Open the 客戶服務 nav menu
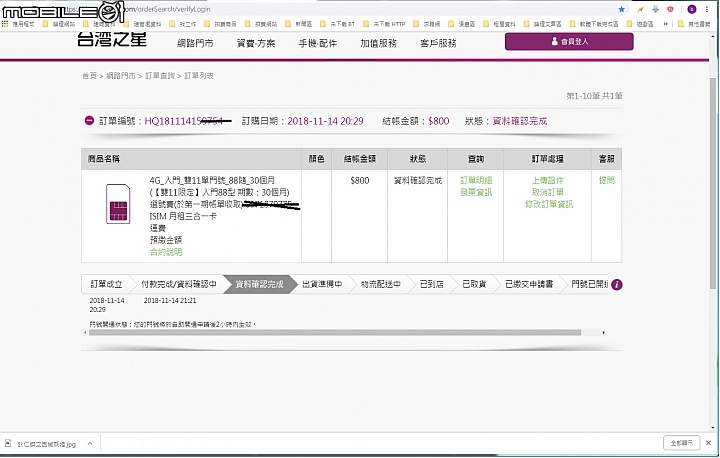The height and width of the screenshot is (458, 720). [438, 43]
